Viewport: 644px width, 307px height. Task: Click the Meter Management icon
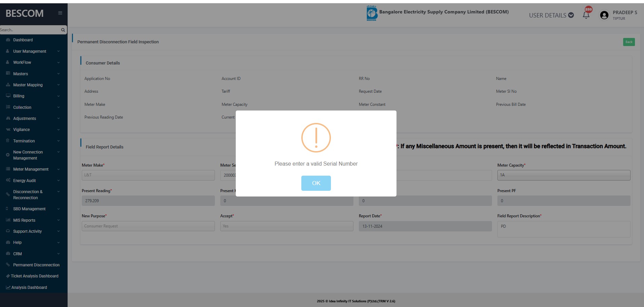click(8, 169)
